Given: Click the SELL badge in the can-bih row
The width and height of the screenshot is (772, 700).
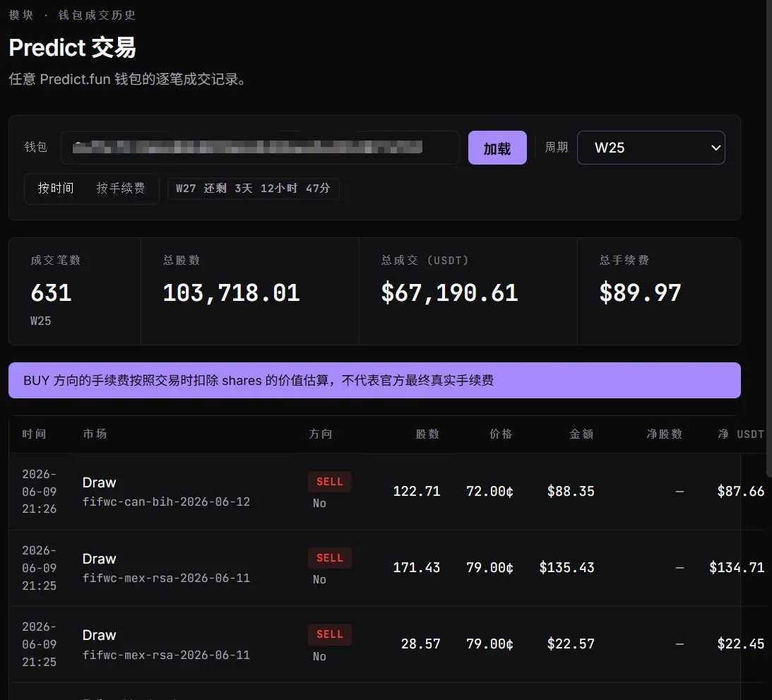Looking at the screenshot, I should (329, 482).
